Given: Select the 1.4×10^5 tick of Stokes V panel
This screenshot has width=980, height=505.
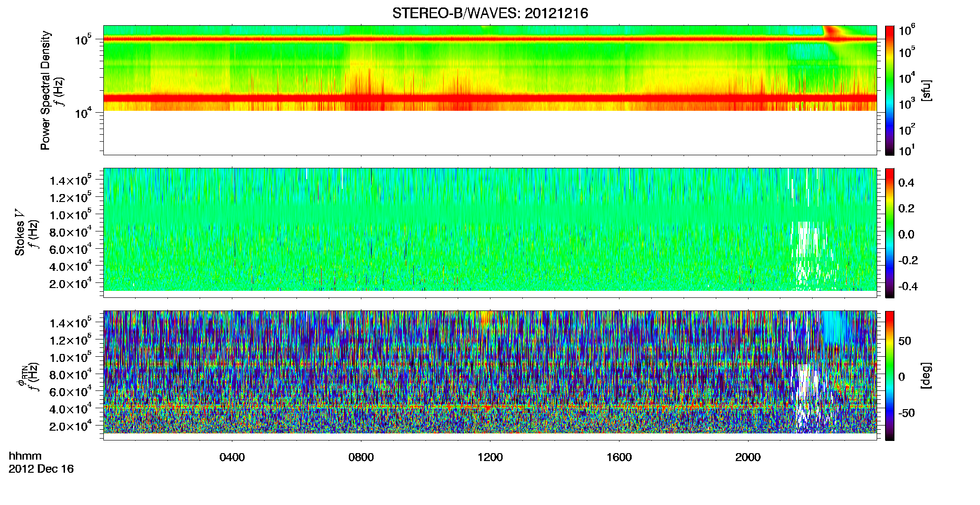Looking at the screenshot, I should coord(71,180).
